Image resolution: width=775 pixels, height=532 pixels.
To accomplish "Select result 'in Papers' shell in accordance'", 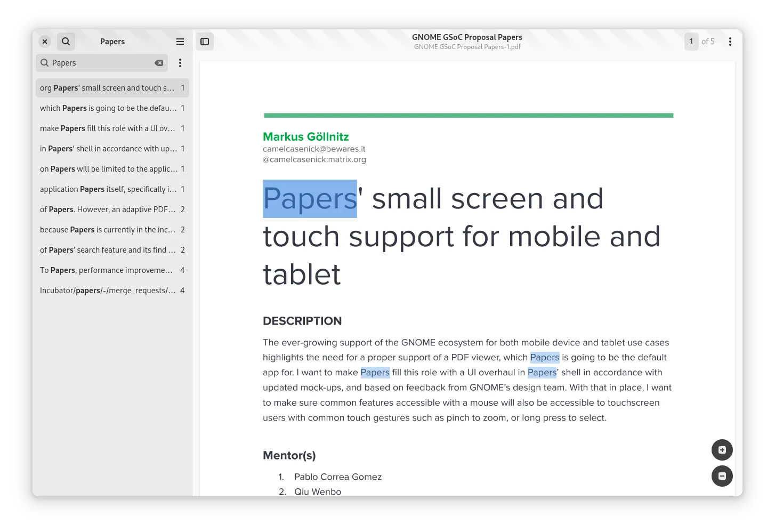I will click(112, 149).
